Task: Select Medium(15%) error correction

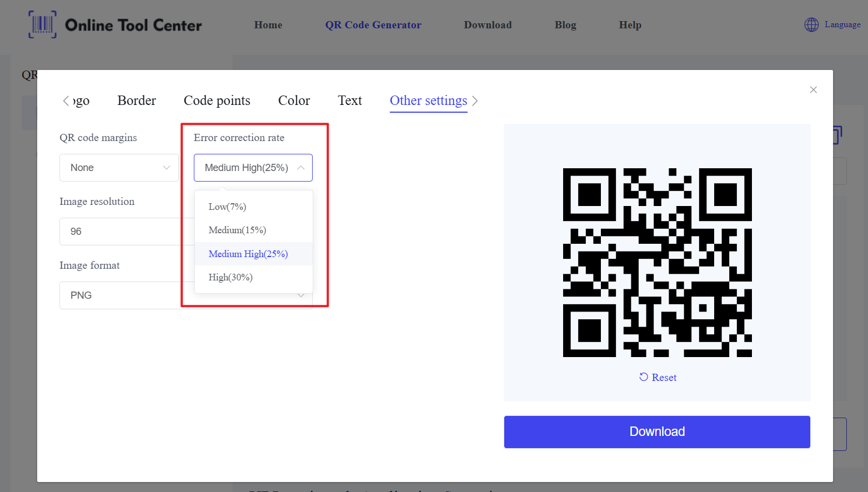Action: pyautogui.click(x=254, y=230)
